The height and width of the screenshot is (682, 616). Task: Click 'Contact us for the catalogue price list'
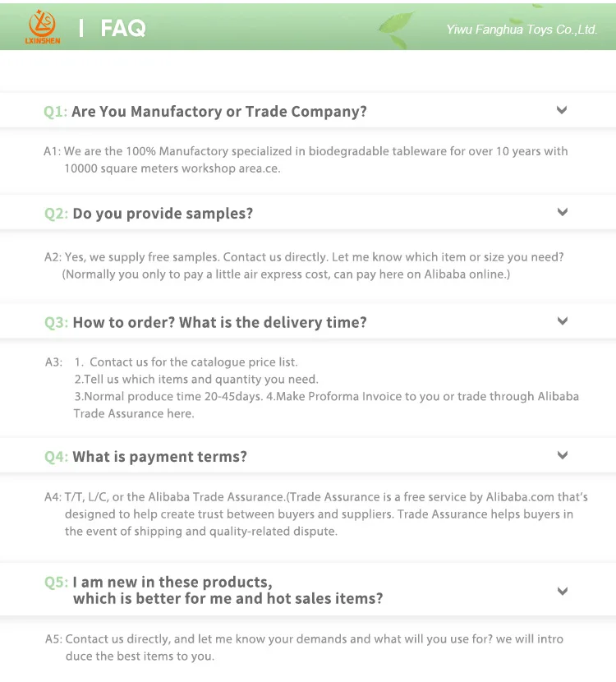[193, 362]
